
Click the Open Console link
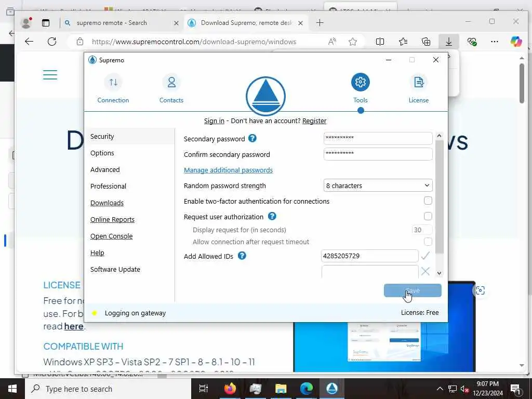(111, 236)
